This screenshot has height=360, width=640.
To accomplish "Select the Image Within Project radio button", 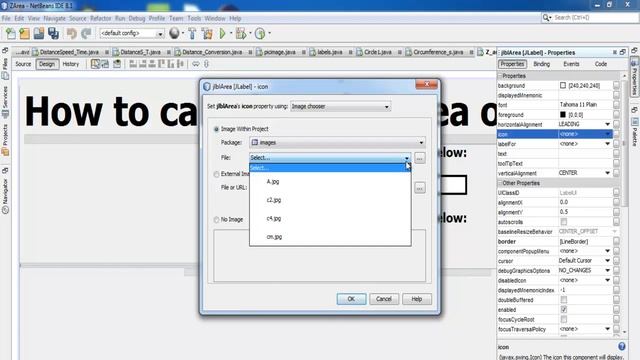I will coord(216,129).
